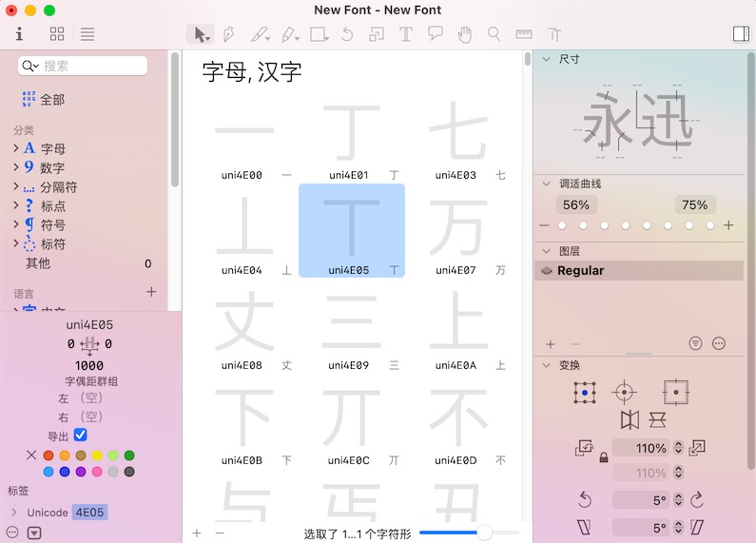
Task: Select the Rotate tool
Action: pos(347,34)
